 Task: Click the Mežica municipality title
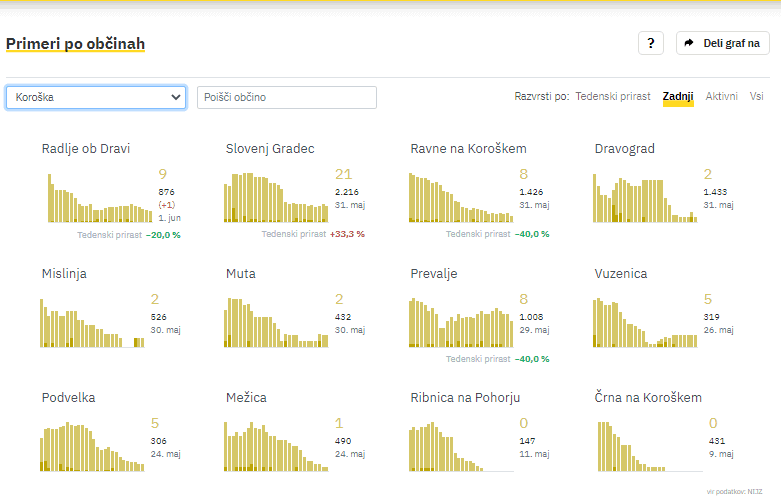(246, 398)
